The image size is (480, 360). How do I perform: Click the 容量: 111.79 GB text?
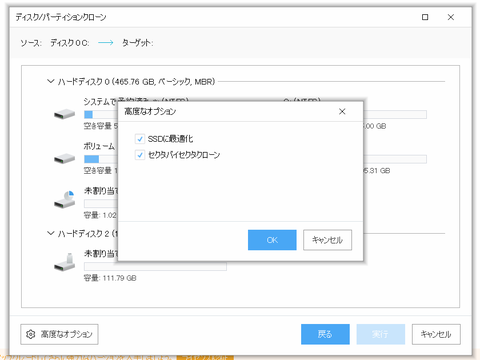coord(110,278)
